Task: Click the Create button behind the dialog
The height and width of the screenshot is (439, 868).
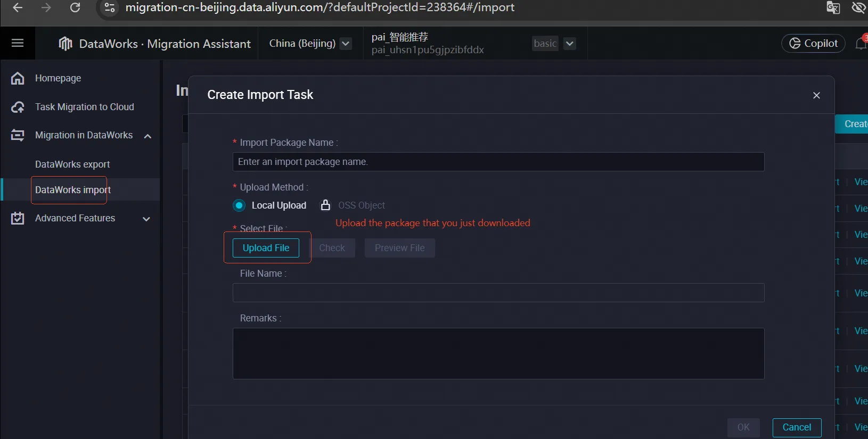Action: point(852,124)
